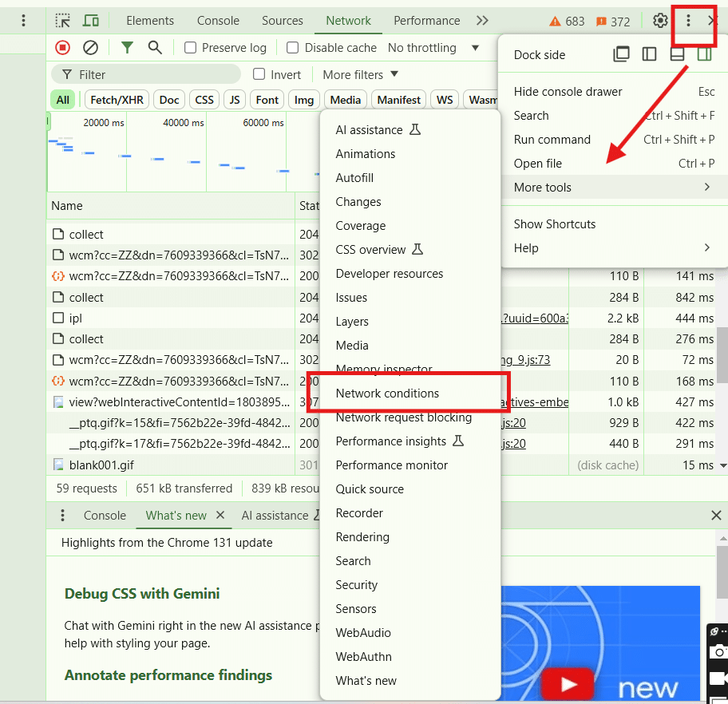Open the Debug CSS with Gemini link

coord(142,593)
